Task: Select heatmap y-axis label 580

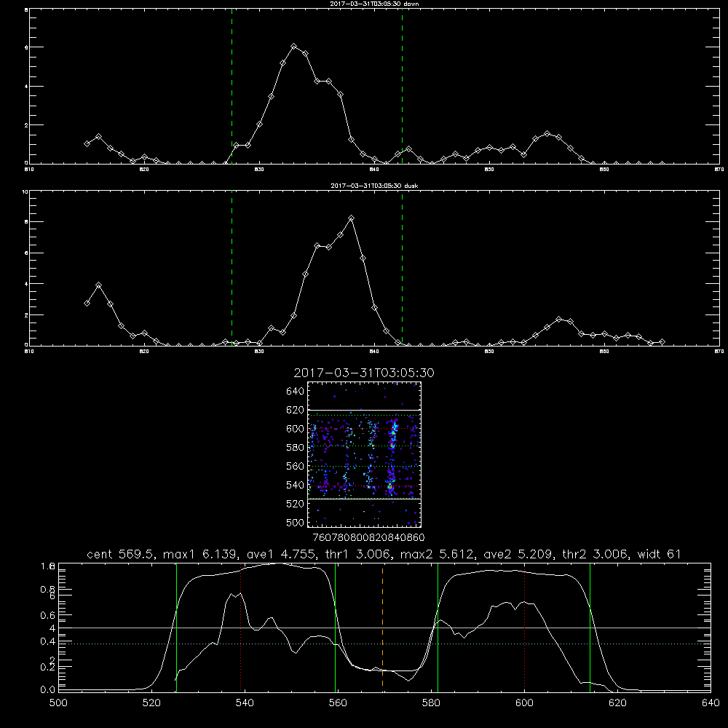Action: 295,448
